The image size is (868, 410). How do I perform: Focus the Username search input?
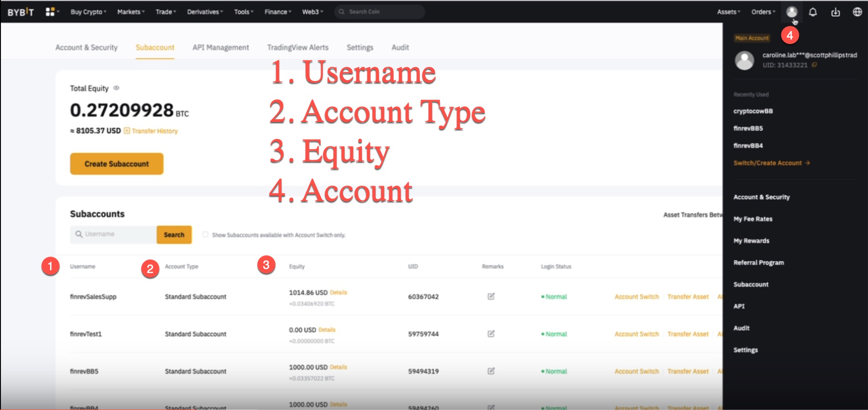pos(113,234)
